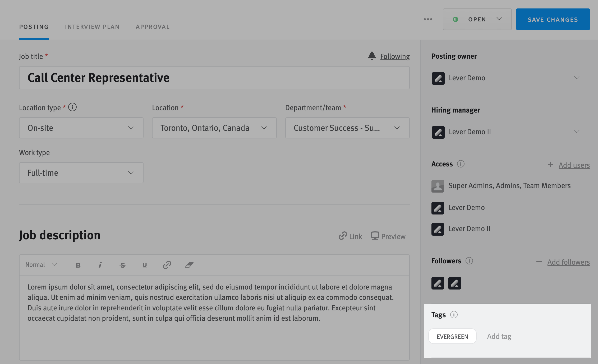Screen dimensions: 598x364
Task: Remove the EVERGREEN tag
Action: coord(452,336)
